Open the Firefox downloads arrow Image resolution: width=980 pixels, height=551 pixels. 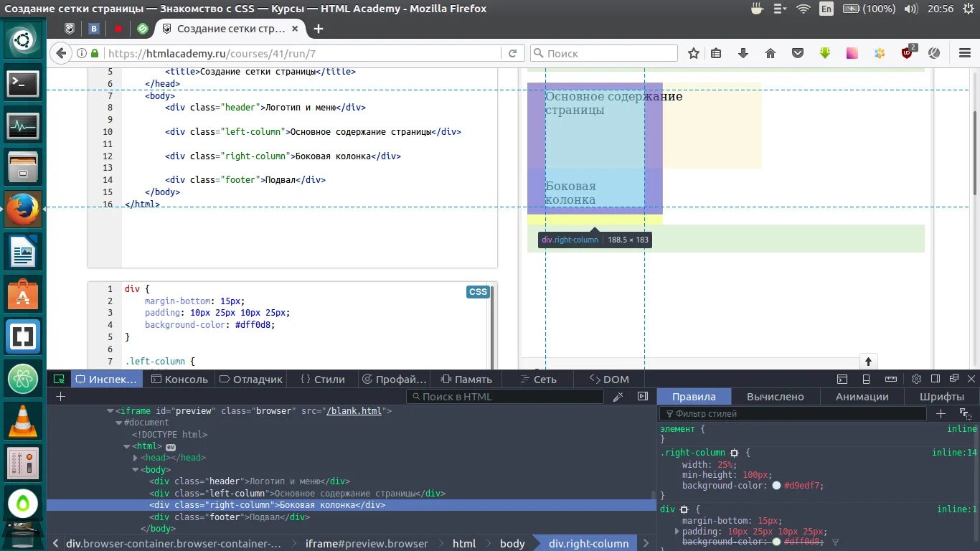point(743,53)
